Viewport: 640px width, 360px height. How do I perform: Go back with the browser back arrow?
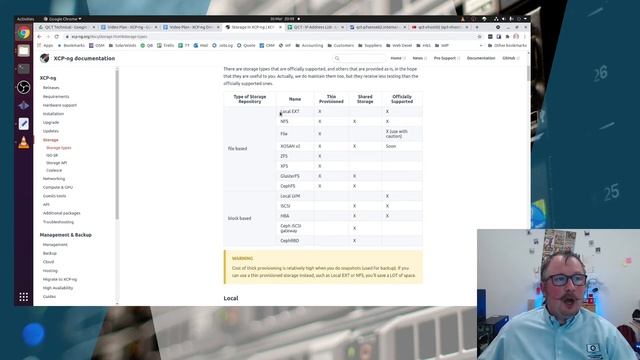click(x=40, y=37)
